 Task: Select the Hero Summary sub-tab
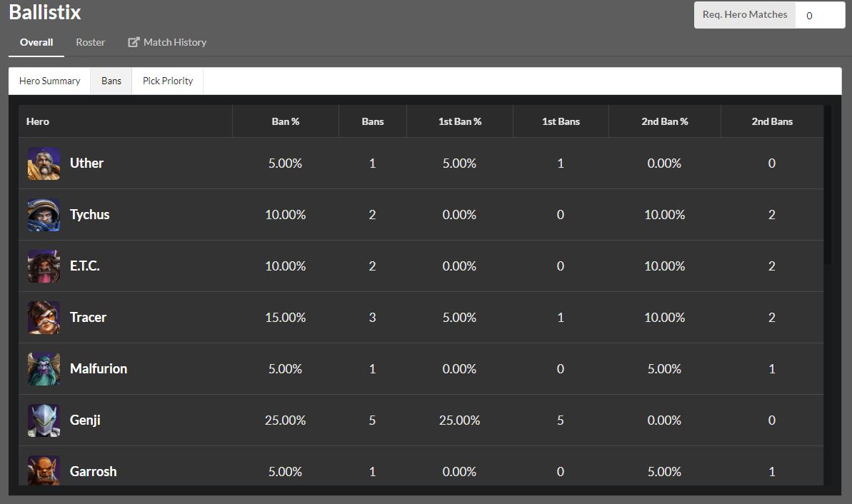pyautogui.click(x=49, y=81)
